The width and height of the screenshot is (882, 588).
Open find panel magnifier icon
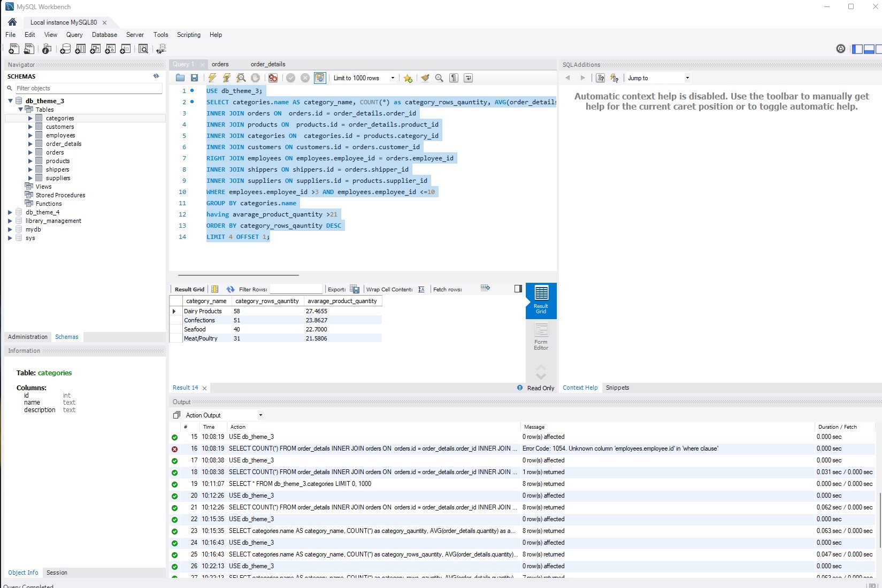tap(439, 78)
